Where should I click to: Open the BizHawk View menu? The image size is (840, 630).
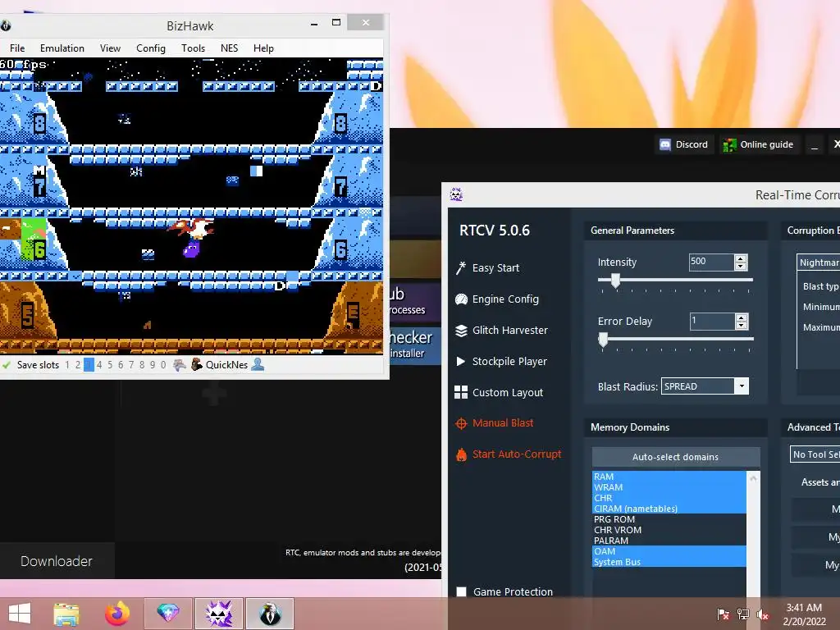tap(110, 48)
